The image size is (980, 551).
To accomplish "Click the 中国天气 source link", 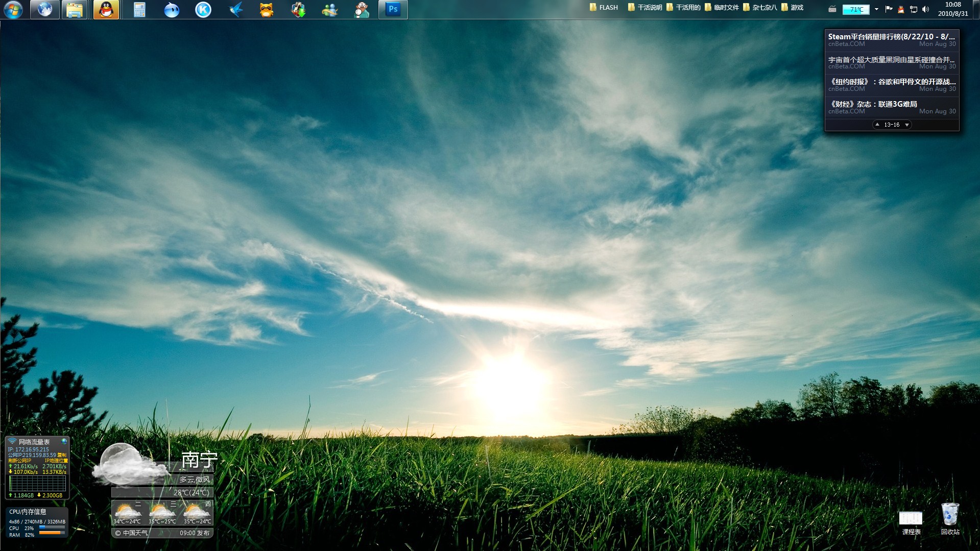I will (132, 533).
